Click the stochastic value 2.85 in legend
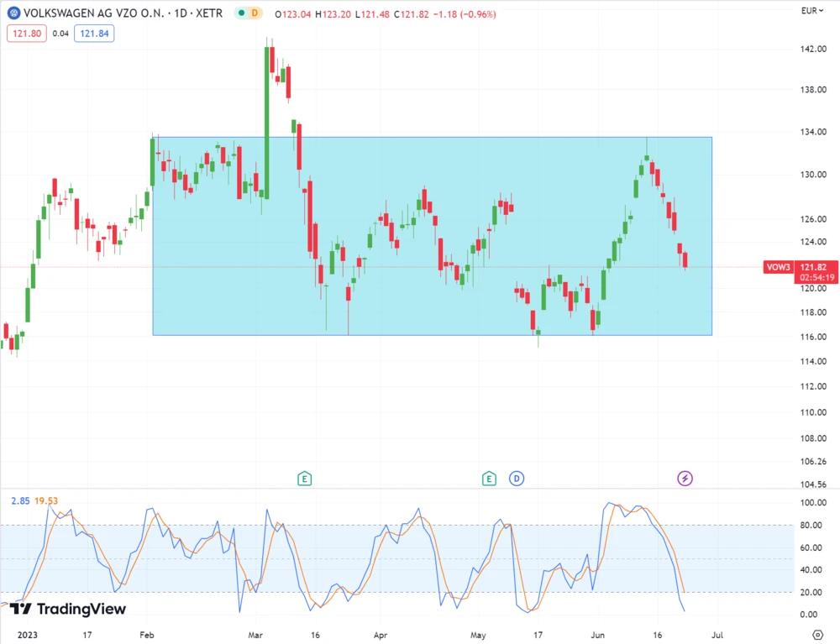This screenshot has height=644, width=840. pyautogui.click(x=21, y=501)
